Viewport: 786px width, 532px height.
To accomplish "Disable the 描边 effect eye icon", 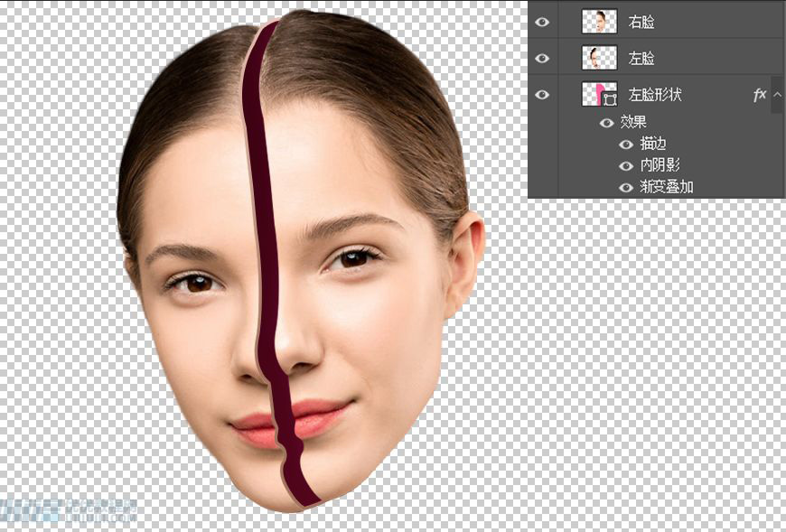I will (x=624, y=145).
